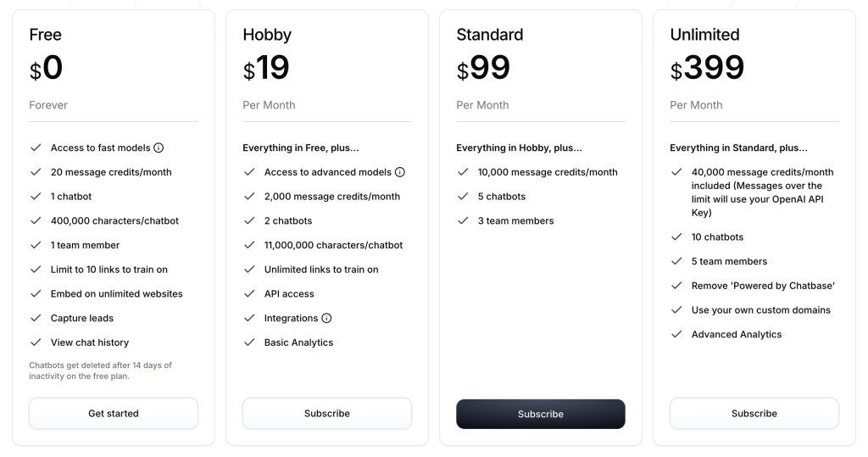This screenshot has width=868, height=457.
Task: Click the '10,000 message credits/month' feature
Action: click(x=548, y=172)
